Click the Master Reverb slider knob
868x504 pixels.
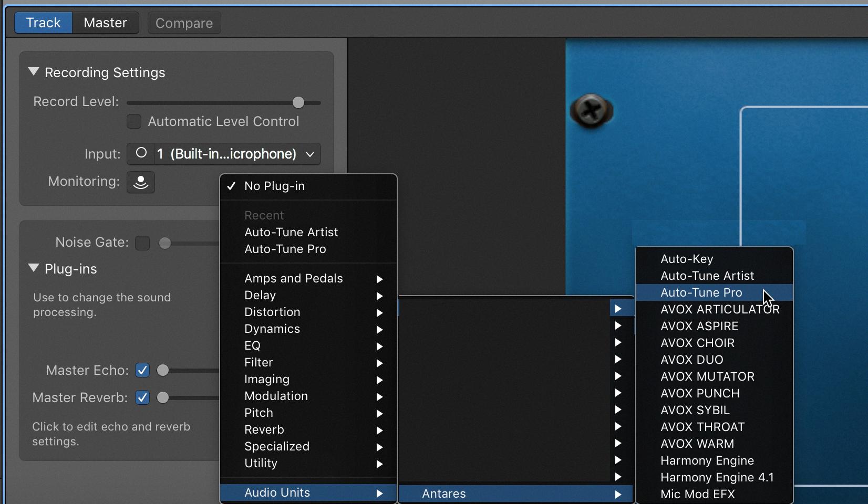[163, 397]
